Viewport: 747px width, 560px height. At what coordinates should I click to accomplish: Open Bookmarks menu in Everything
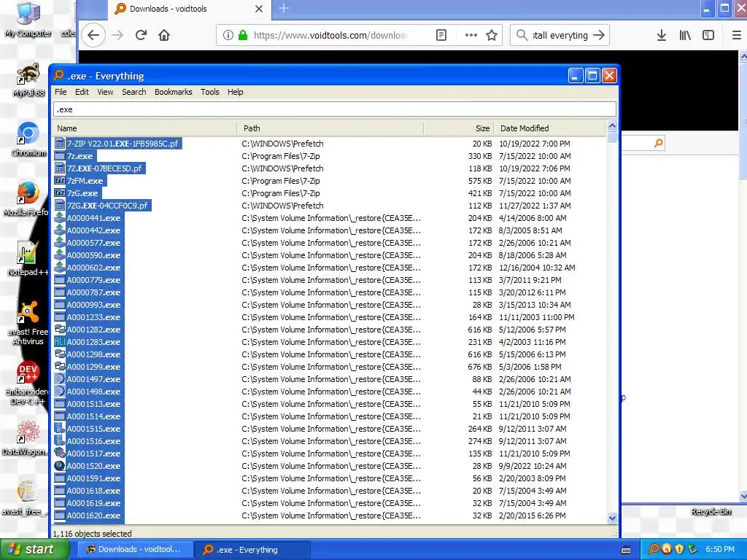point(174,92)
